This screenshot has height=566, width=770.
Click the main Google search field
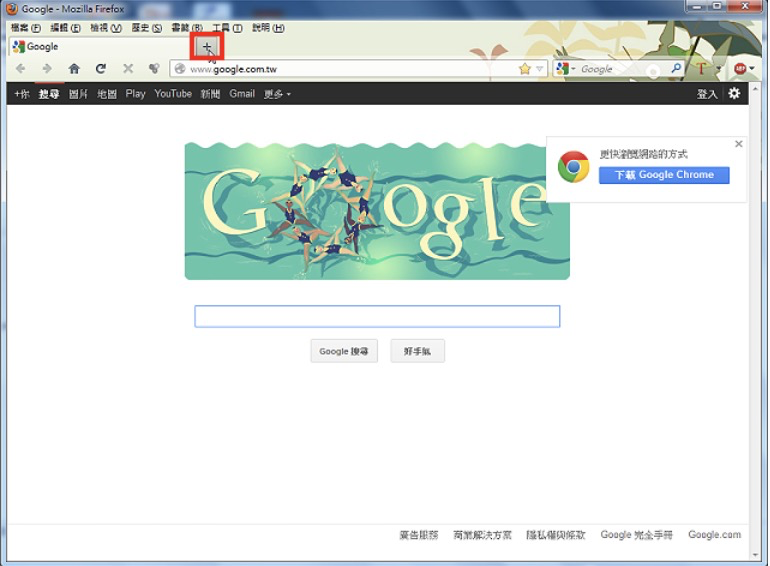pyautogui.click(x=377, y=316)
